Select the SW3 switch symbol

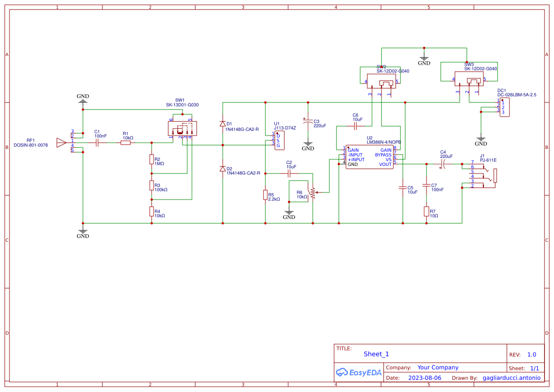(x=469, y=79)
